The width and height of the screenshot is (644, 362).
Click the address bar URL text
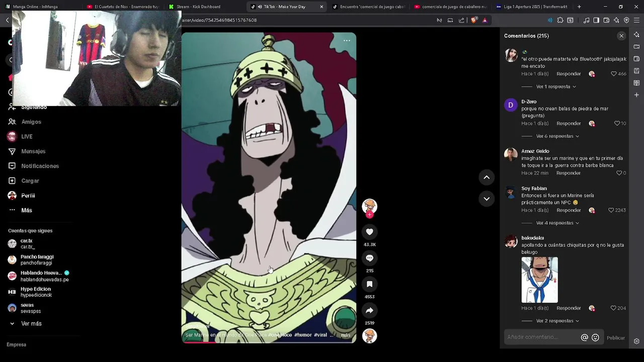219,20
